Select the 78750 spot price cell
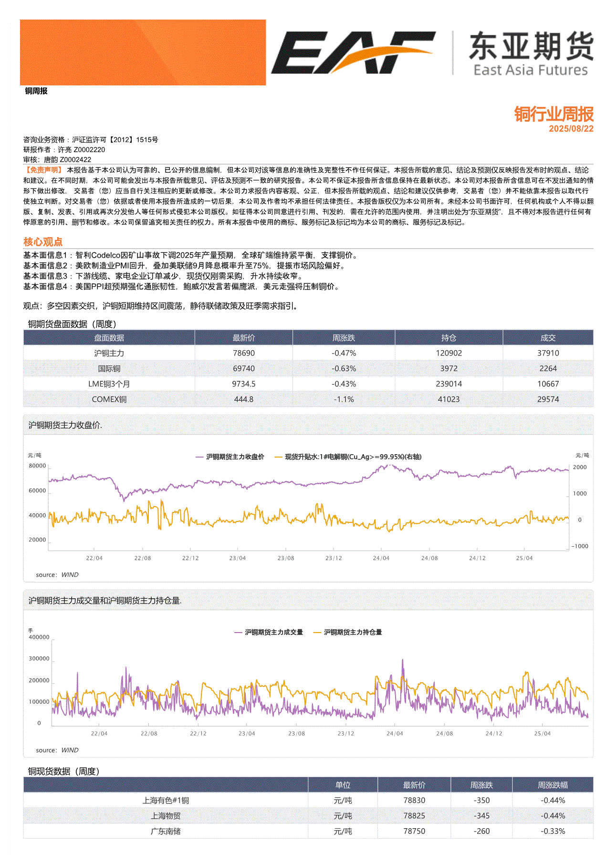This screenshot has height=863, width=616. [x=414, y=831]
